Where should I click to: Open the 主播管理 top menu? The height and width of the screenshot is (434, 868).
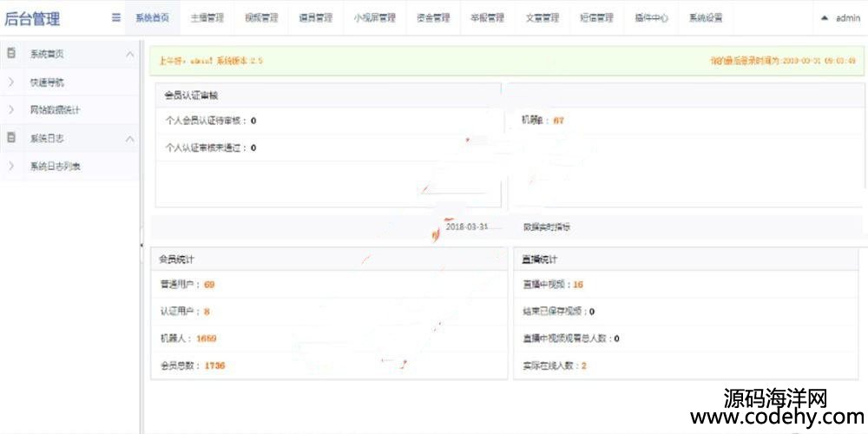click(x=207, y=17)
